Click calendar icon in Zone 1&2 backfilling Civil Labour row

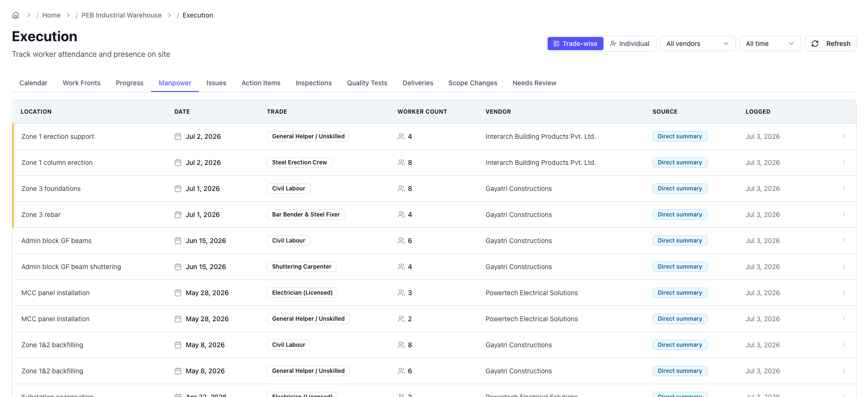coord(178,345)
